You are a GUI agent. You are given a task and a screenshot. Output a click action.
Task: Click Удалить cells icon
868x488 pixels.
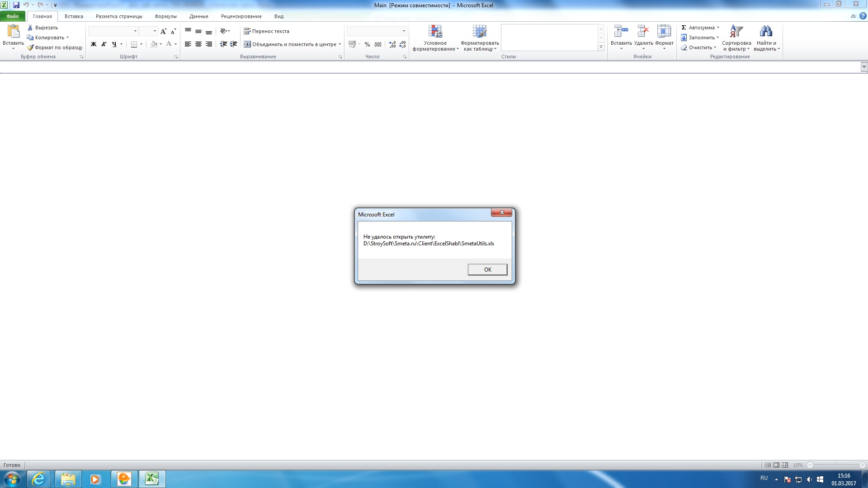coord(643,31)
